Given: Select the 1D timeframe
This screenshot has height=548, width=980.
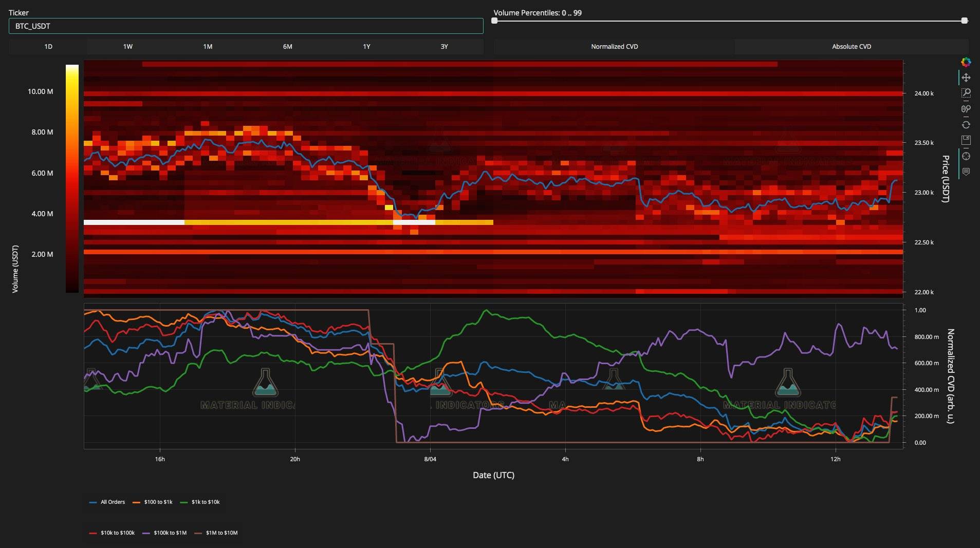Looking at the screenshot, I should [48, 46].
